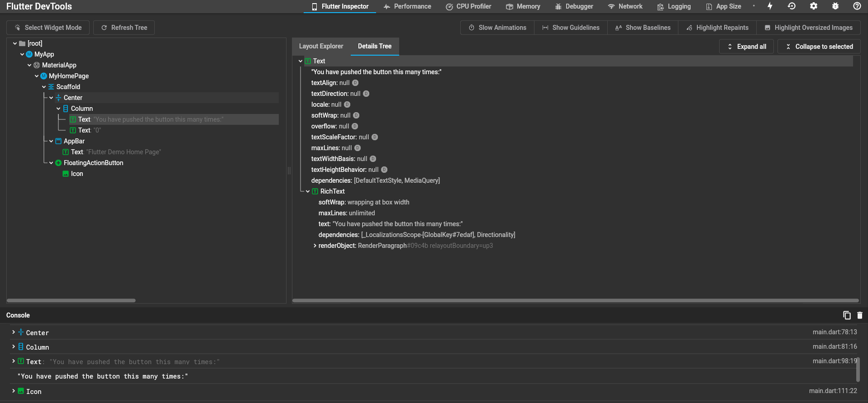868x403 pixels.
Task: Toggle Highlight Oversized Images
Action: pyautogui.click(x=808, y=28)
